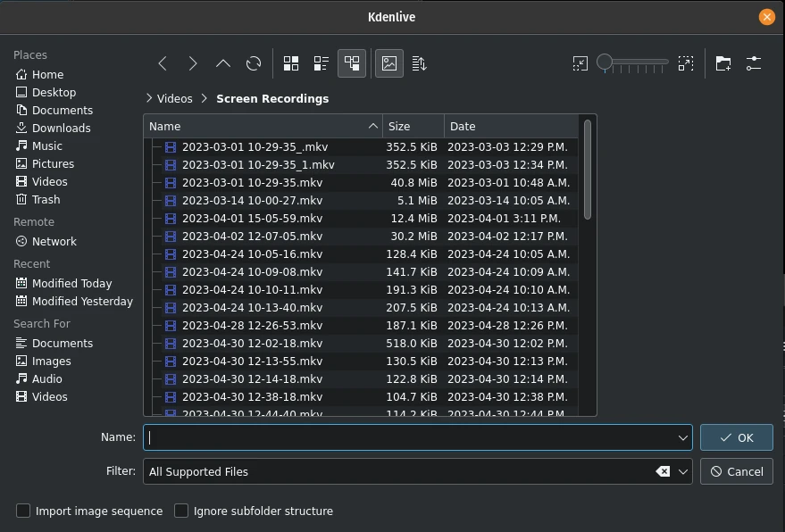Cancel the file dialog

tap(737, 471)
